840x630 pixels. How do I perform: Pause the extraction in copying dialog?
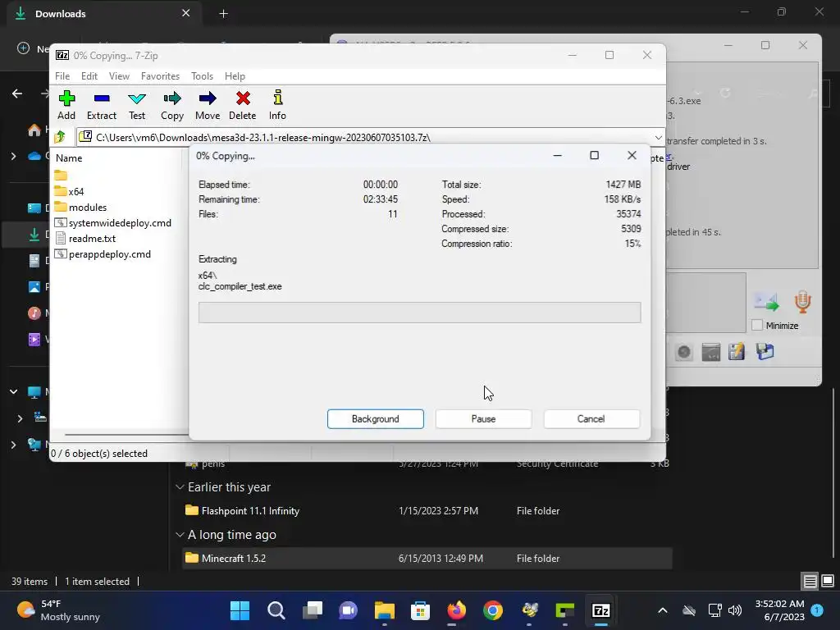point(483,419)
